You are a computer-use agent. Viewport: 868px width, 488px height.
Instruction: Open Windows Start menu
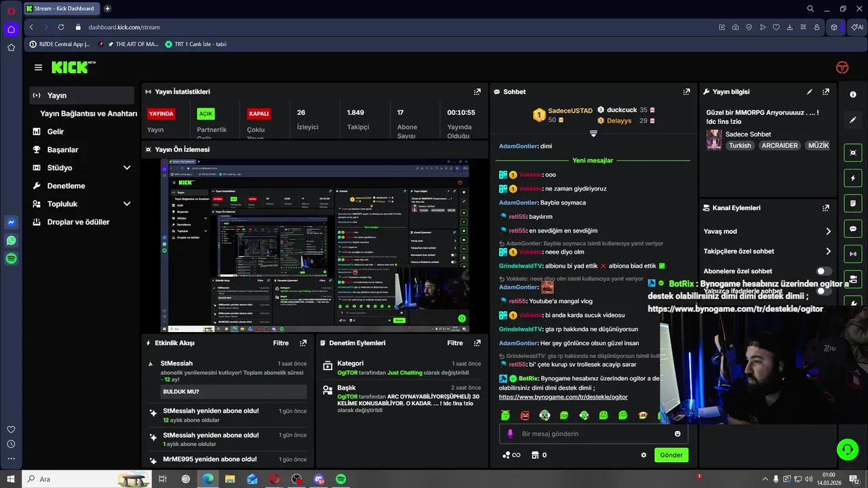coord(10,479)
